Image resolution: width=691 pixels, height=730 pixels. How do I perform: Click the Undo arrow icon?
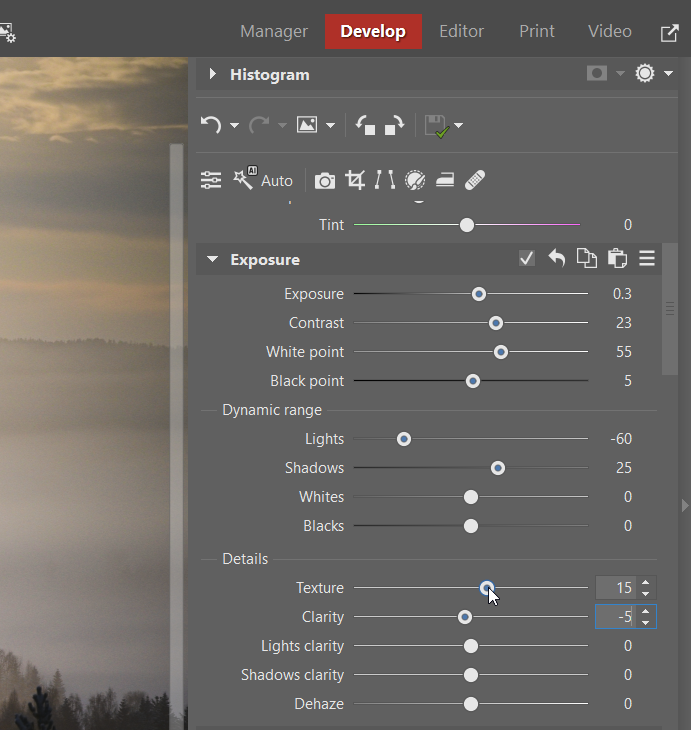click(x=211, y=125)
